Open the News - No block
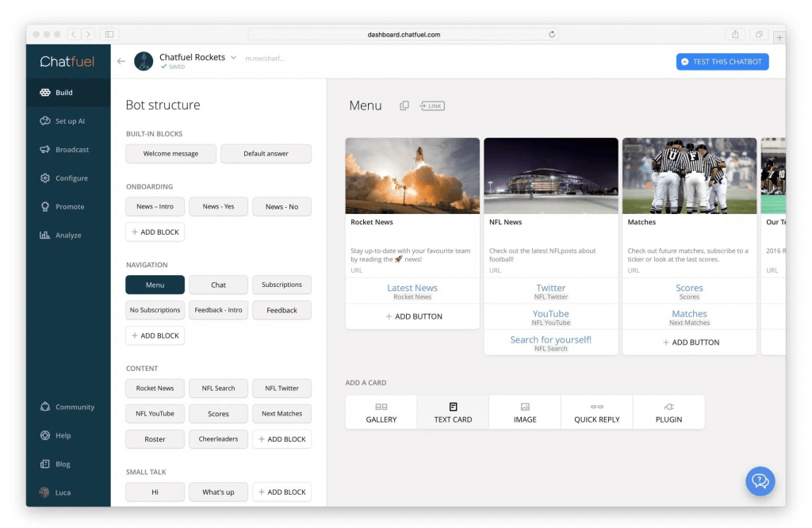Screen dimensions: 812x528 [x=282, y=207]
